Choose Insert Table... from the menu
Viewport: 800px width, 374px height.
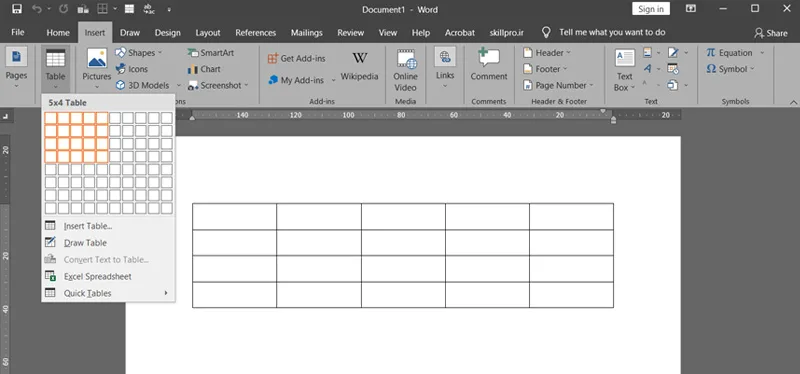pyautogui.click(x=108, y=226)
